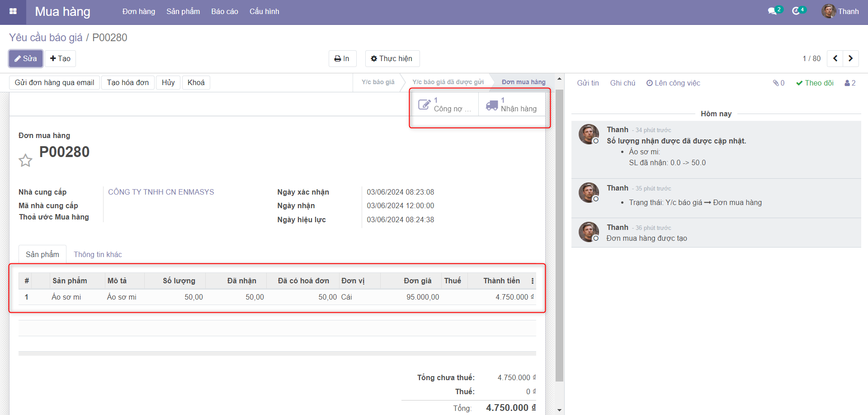
Task: Open the apps grid menu icon
Action: (13, 12)
